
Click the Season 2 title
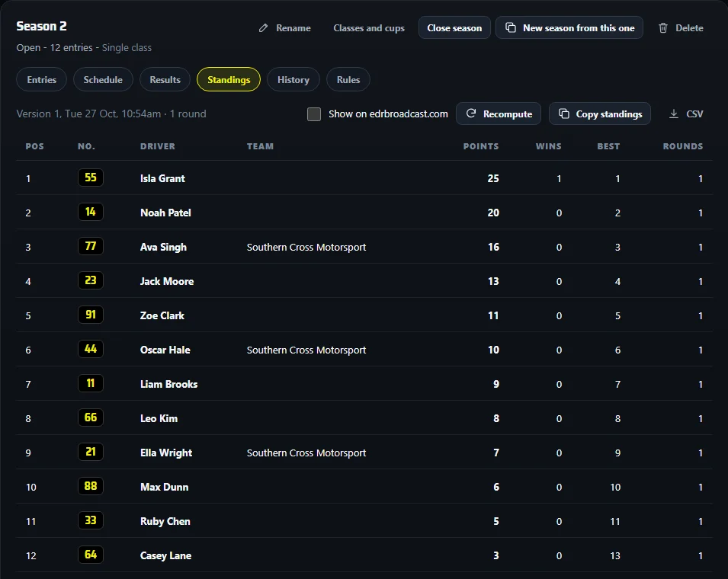click(x=41, y=27)
